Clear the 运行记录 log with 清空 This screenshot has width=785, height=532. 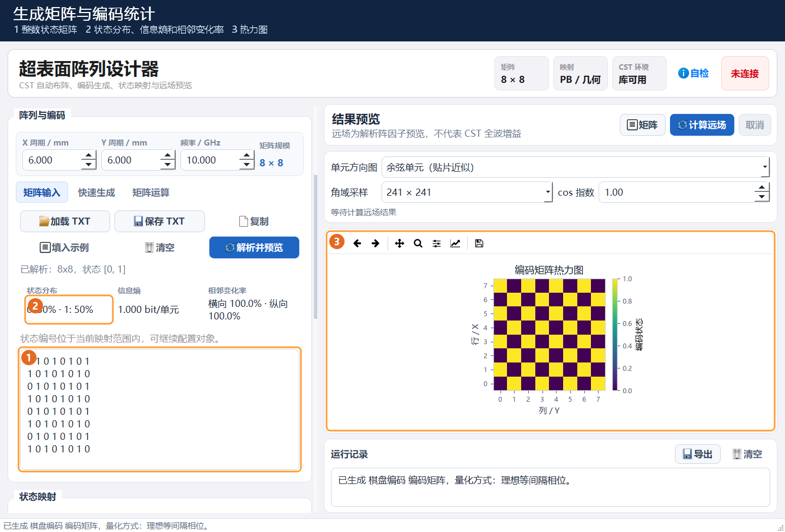click(x=747, y=454)
